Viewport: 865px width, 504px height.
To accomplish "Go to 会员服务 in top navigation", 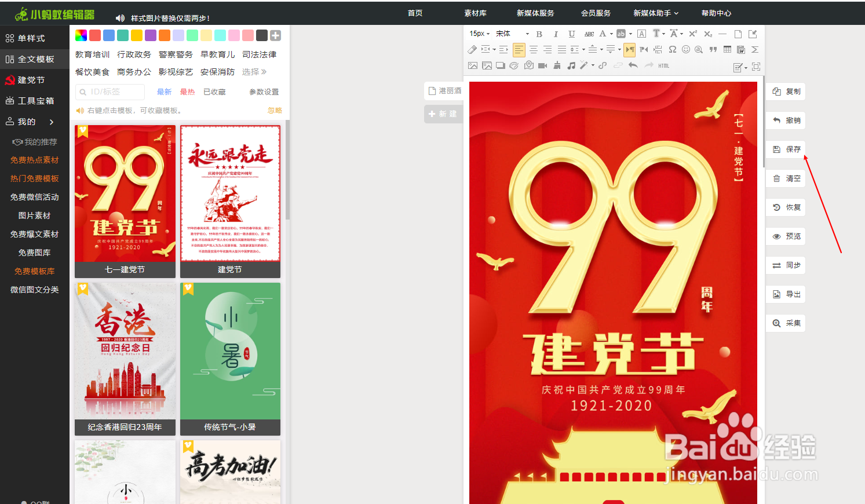I will pos(596,13).
